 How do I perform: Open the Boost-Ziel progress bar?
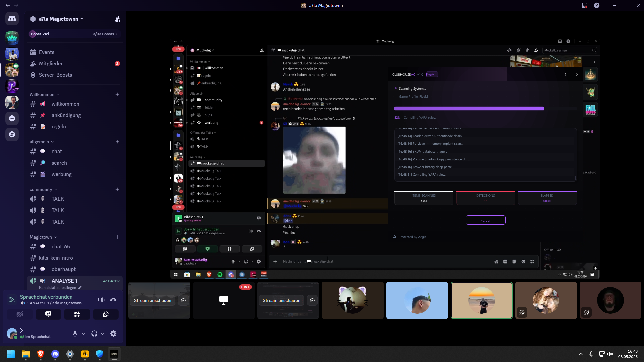[x=74, y=34]
